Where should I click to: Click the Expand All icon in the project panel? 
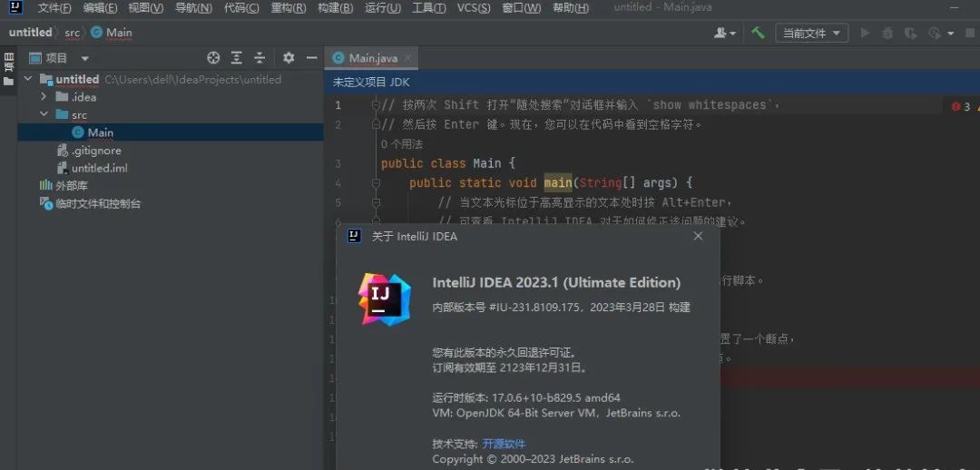[x=236, y=58]
